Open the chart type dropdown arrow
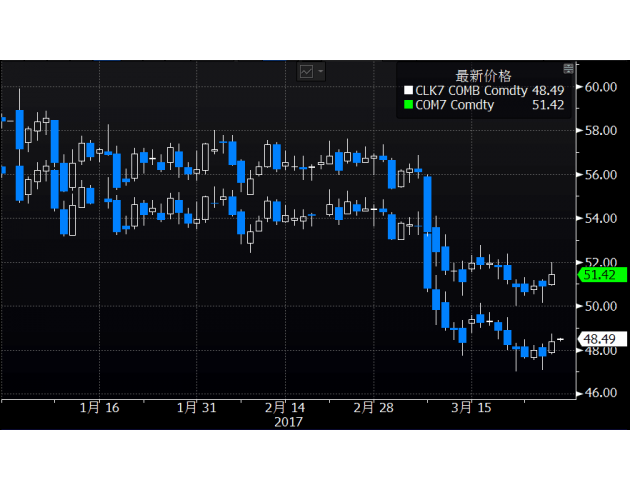Viewport: 630px width, 490px height. pyautogui.click(x=320, y=72)
